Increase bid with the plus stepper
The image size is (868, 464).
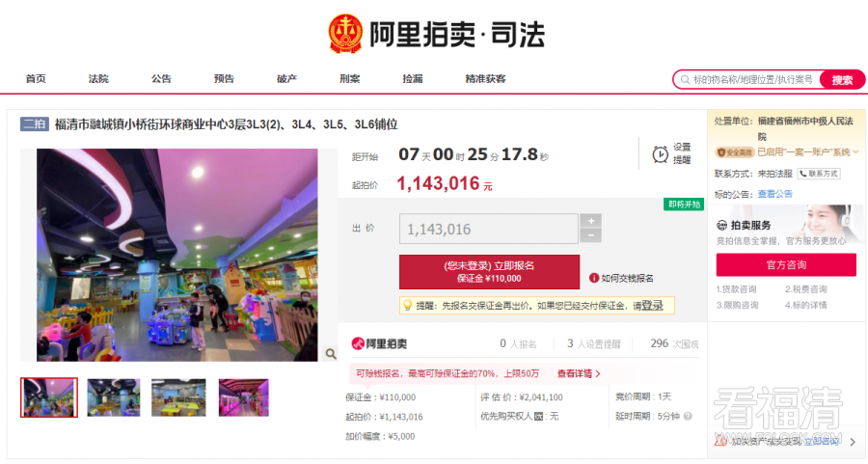pyautogui.click(x=590, y=221)
